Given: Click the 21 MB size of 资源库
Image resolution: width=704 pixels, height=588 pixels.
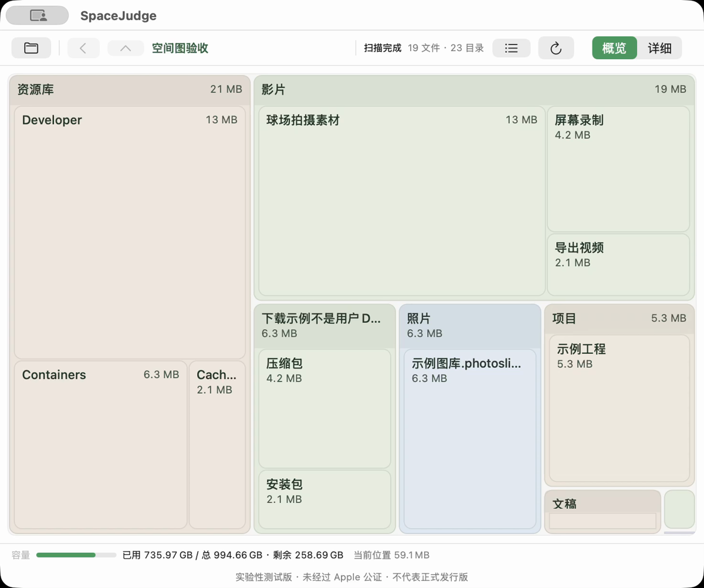Looking at the screenshot, I should (x=226, y=89).
